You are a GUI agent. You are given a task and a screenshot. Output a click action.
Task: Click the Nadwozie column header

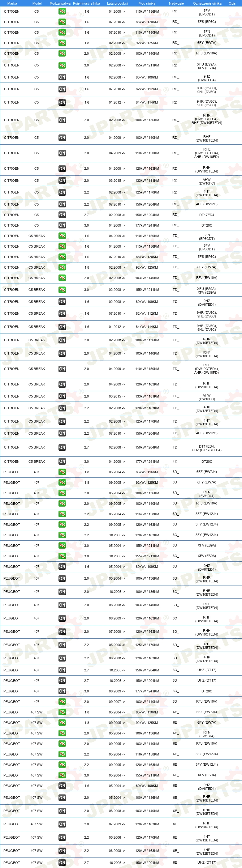click(x=176, y=3)
